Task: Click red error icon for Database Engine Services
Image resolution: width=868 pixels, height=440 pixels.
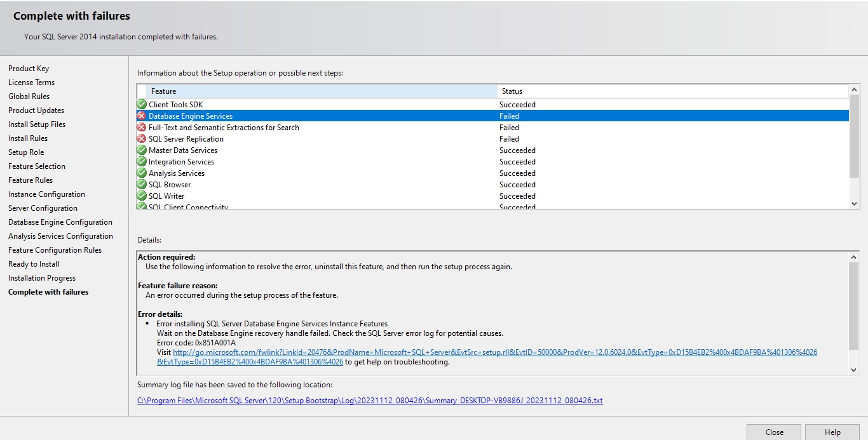Action: tap(142, 116)
